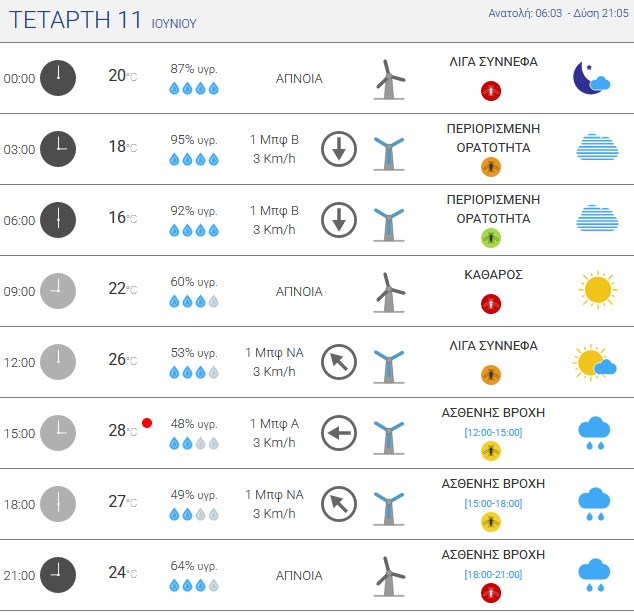634x615 pixels.
Task: Click the [18:00-21:00] rain period link
Action: (493, 575)
